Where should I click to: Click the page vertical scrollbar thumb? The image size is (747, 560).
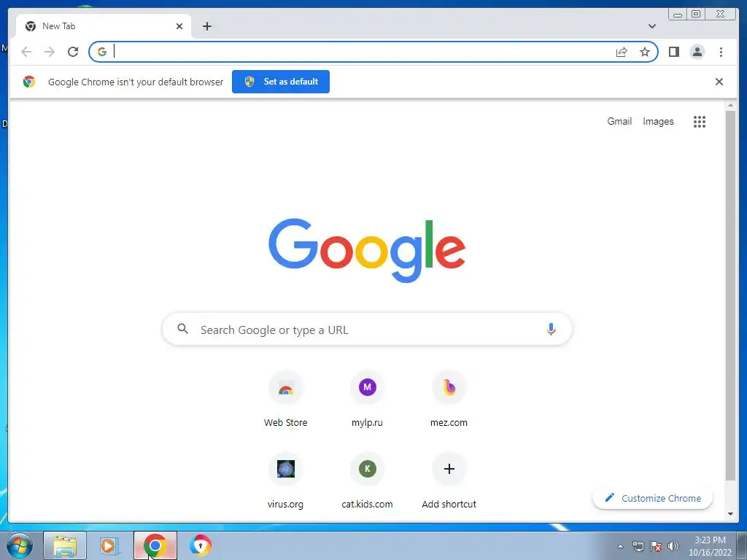tap(730, 295)
